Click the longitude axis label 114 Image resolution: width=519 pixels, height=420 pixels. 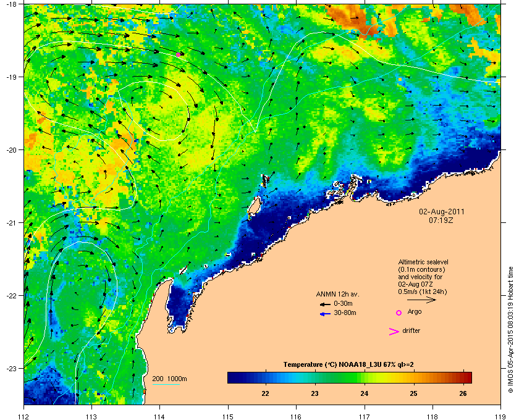(159, 417)
